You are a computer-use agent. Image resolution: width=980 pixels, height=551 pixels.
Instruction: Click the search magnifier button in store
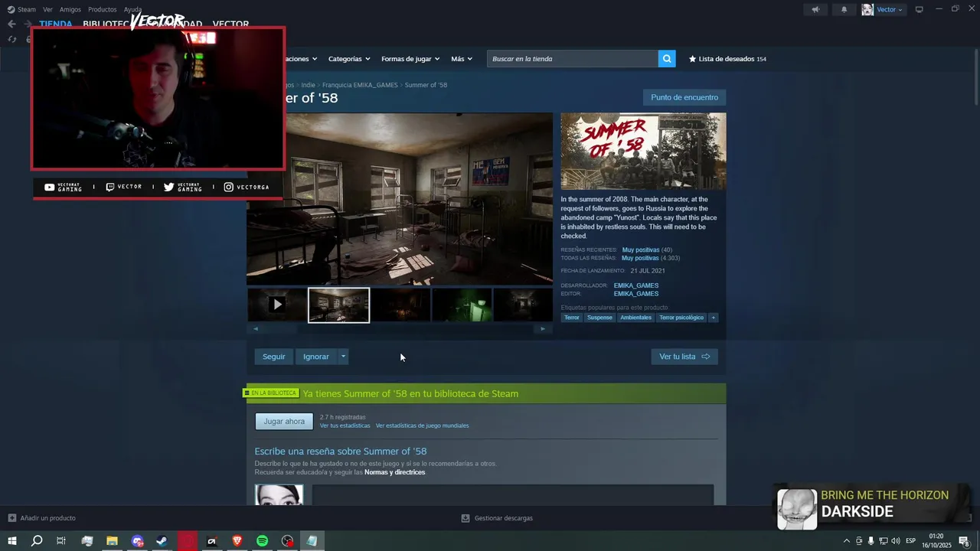click(667, 59)
